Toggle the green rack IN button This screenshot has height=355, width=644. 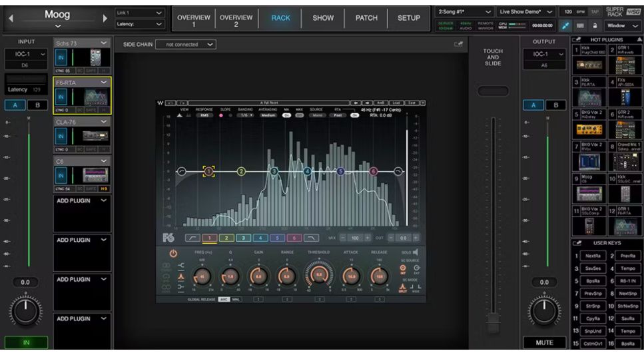pos(26,342)
